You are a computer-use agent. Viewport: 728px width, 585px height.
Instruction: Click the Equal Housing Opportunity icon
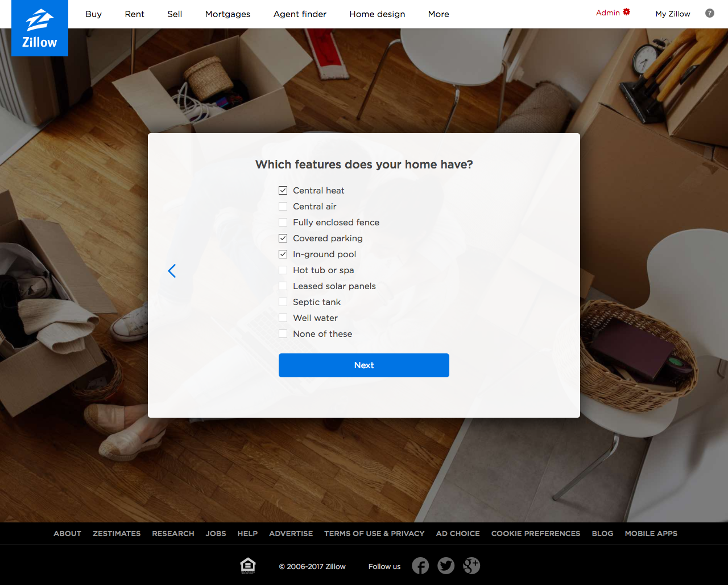(x=248, y=566)
